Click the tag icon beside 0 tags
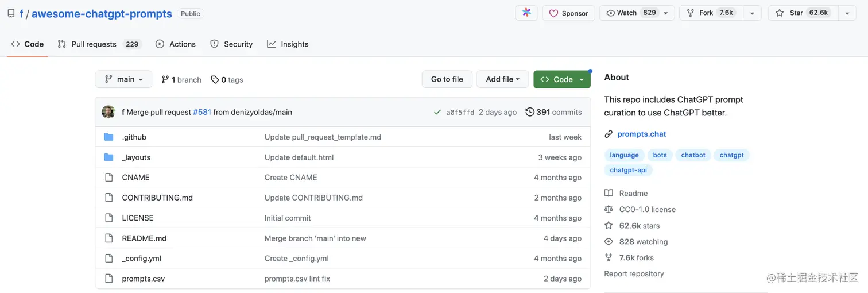This screenshot has height=293, width=868. [215, 79]
